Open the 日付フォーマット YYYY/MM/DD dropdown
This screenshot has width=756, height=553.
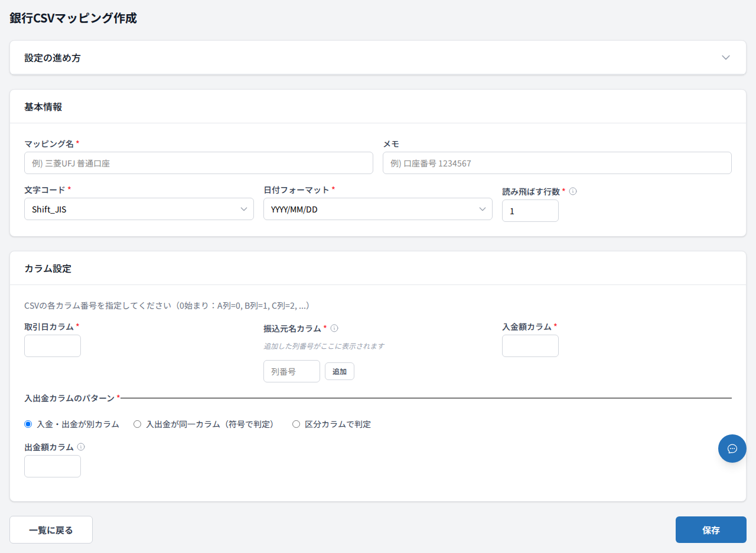click(378, 209)
